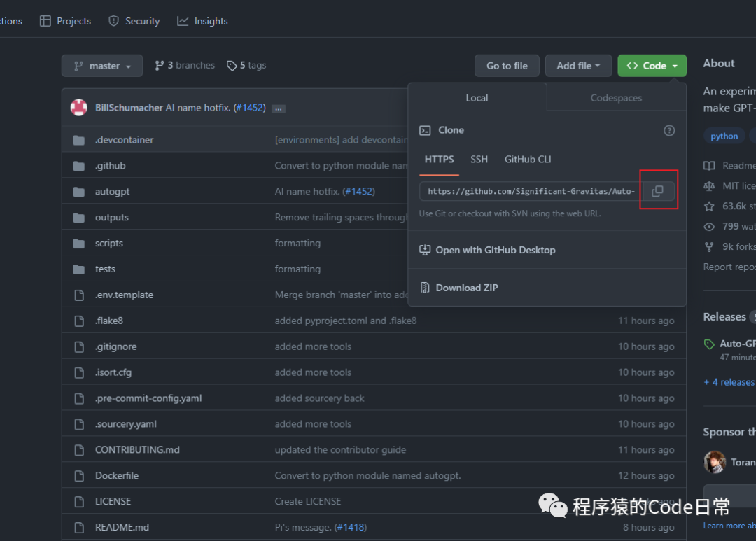The image size is (756, 541).
Task: Click the scale icon beside MIT license
Action: [709, 186]
